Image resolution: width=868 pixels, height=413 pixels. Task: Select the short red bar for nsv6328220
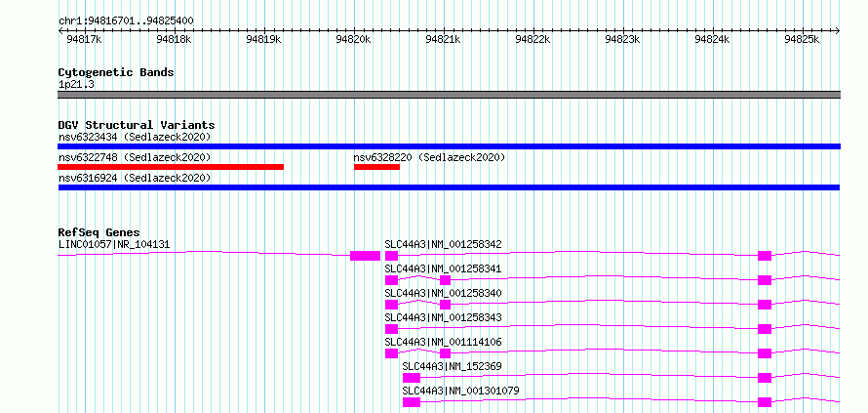(377, 167)
